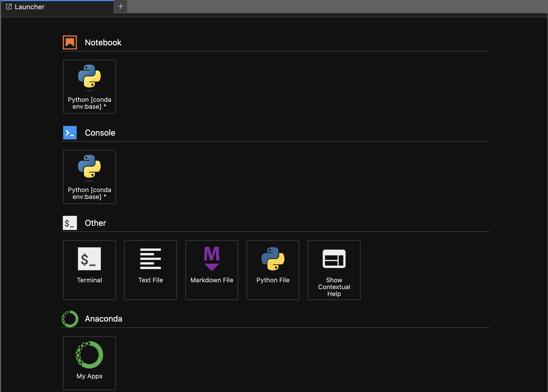The image size is (548, 392).
Task: Click the Notebook section bookmark icon
Action: (x=70, y=42)
